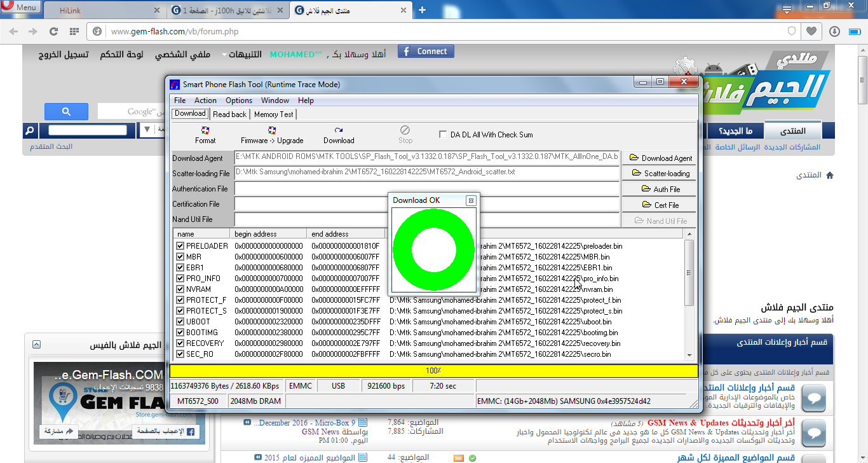Open the Action menu
Image resolution: width=868 pixels, height=463 pixels.
click(205, 100)
